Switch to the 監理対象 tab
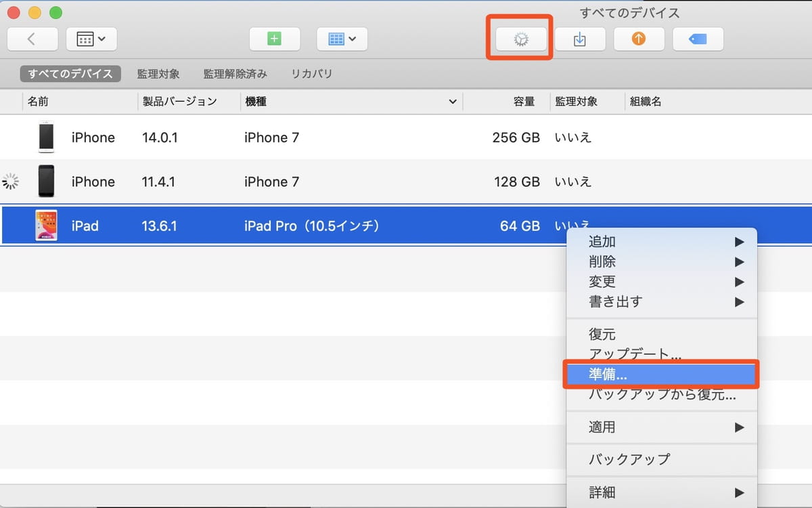The image size is (812, 508). [x=158, y=74]
